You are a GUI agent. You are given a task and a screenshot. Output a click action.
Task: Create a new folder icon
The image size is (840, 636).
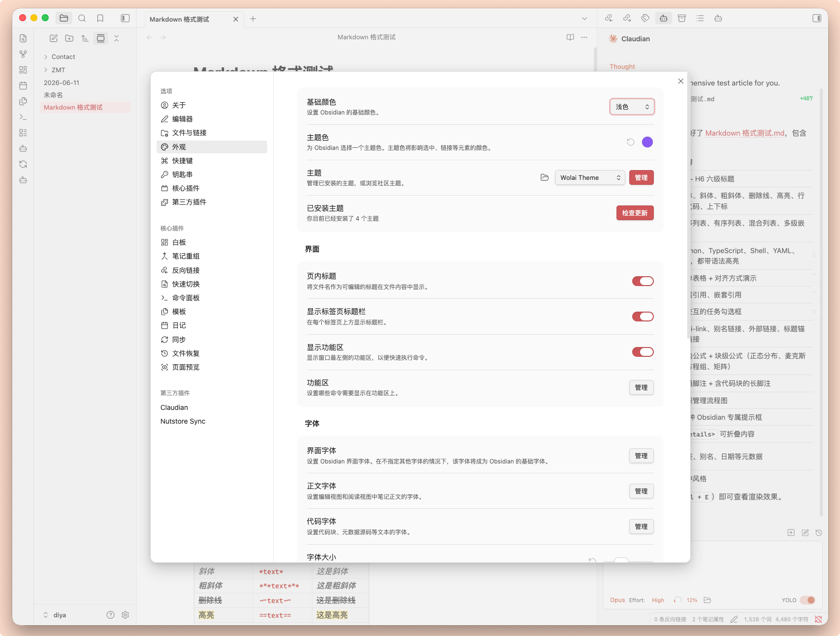(x=69, y=38)
